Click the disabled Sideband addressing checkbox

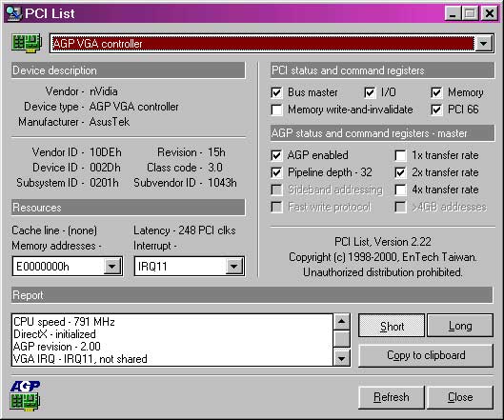pyautogui.click(x=276, y=190)
